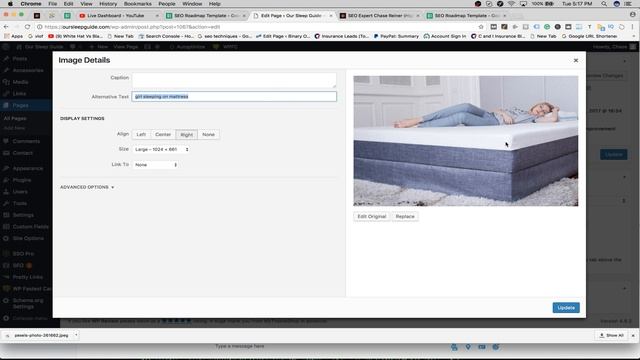
Task: Set image alignment to None
Action: pyautogui.click(x=208, y=134)
